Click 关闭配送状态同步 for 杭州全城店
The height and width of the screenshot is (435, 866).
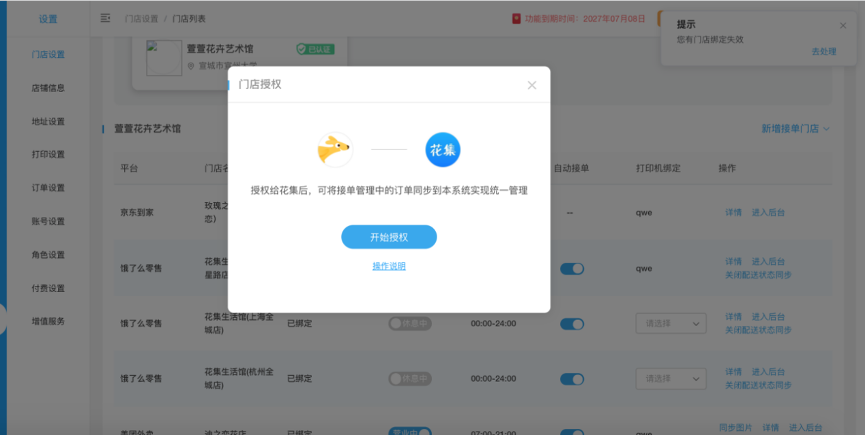tap(758, 385)
